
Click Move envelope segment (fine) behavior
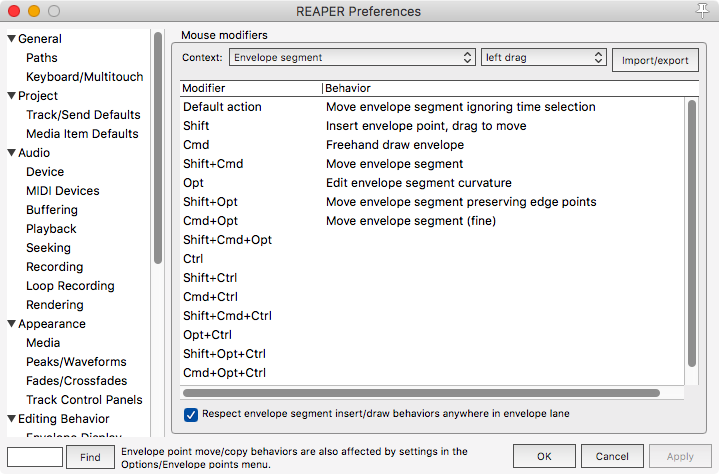pyautogui.click(x=411, y=221)
